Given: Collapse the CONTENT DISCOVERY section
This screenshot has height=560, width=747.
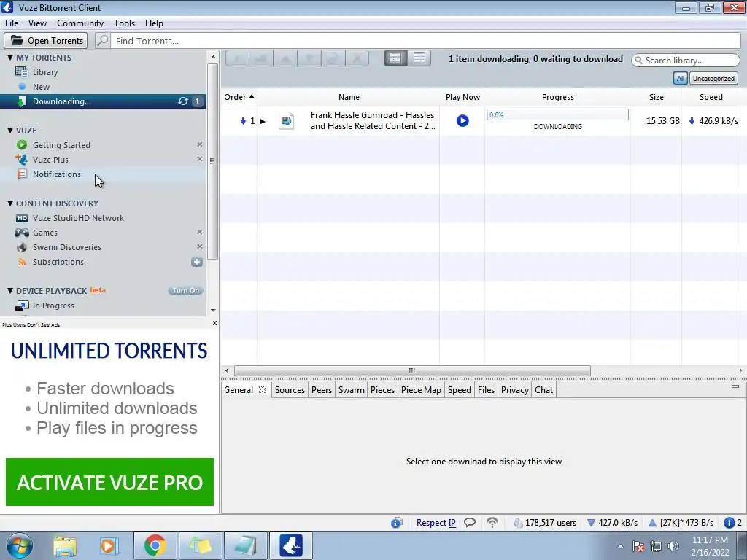Looking at the screenshot, I should pyautogui.click(x=10, y=203).
